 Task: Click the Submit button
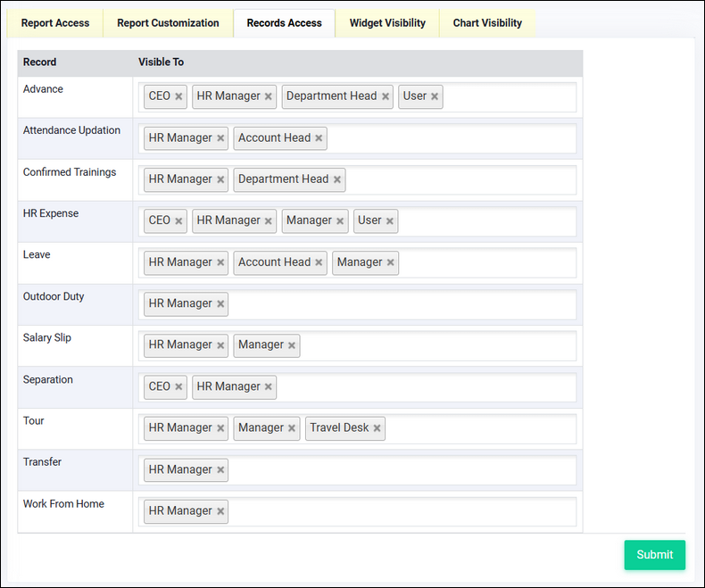coord(654,554)
